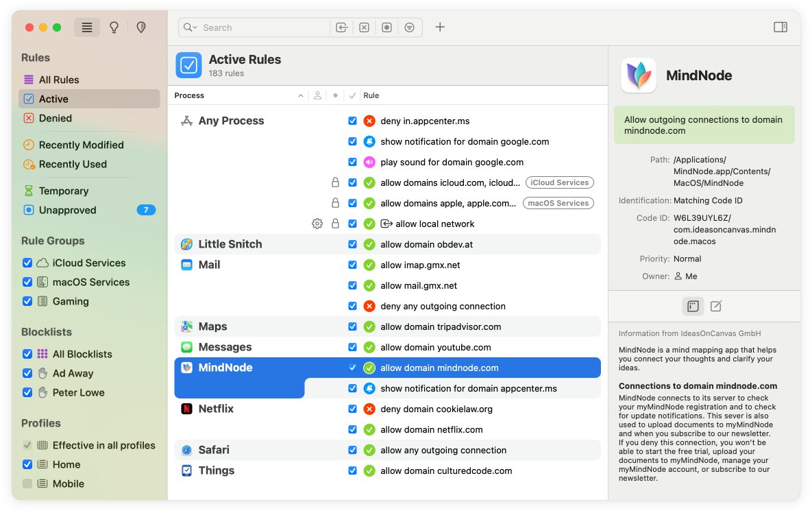Viewport: 812px width, 513px height.
Task: Click the iCloud Services tag badge
Action: (559, 182)
